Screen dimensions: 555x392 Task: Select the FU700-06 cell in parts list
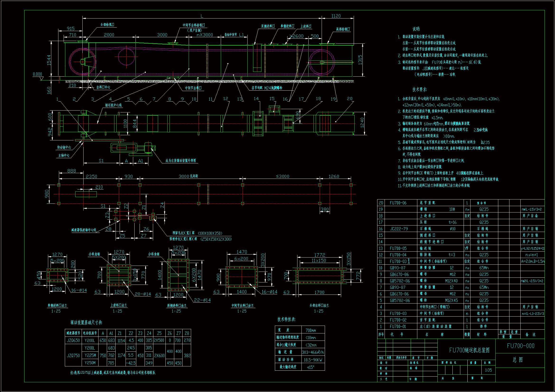[398, 203]
